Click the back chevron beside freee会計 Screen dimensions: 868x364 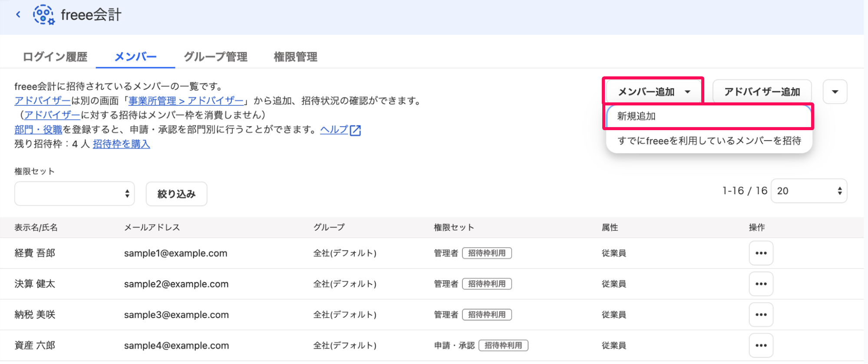[18, 15]
